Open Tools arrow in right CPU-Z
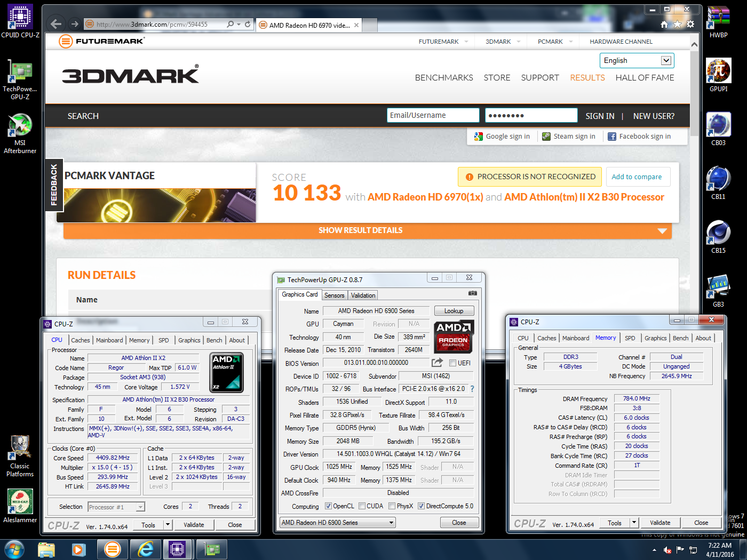This screenshot has height=560, width=747. [634, 523]
